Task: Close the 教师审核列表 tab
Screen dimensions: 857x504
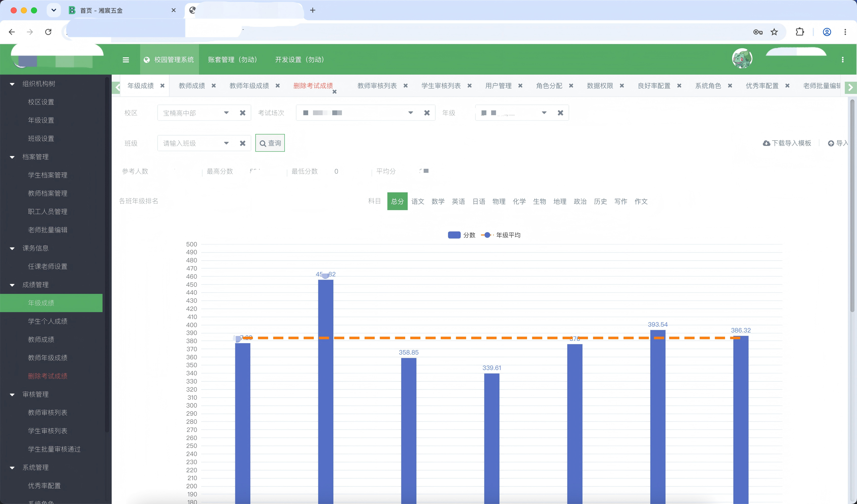Action: [x=405, y=86]
